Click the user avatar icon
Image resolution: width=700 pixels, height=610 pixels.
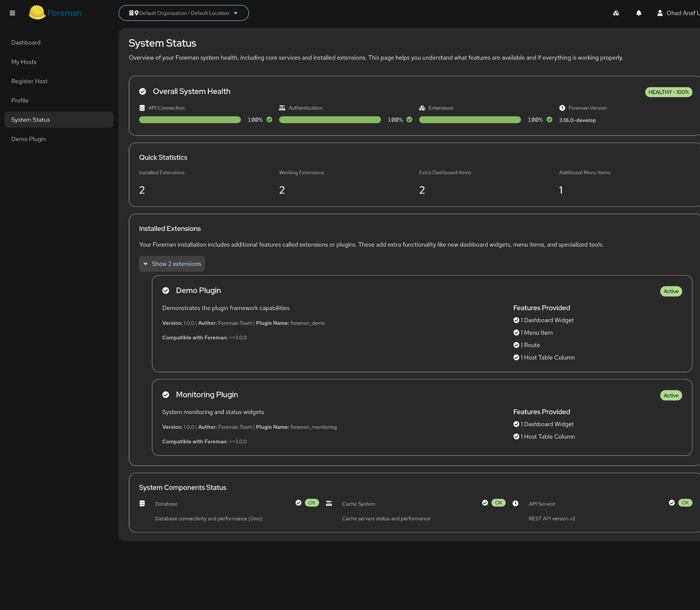[x=660, y=13]
